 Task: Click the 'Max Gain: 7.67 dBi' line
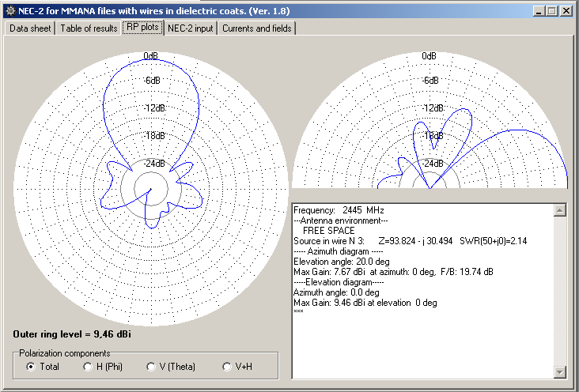393,272
